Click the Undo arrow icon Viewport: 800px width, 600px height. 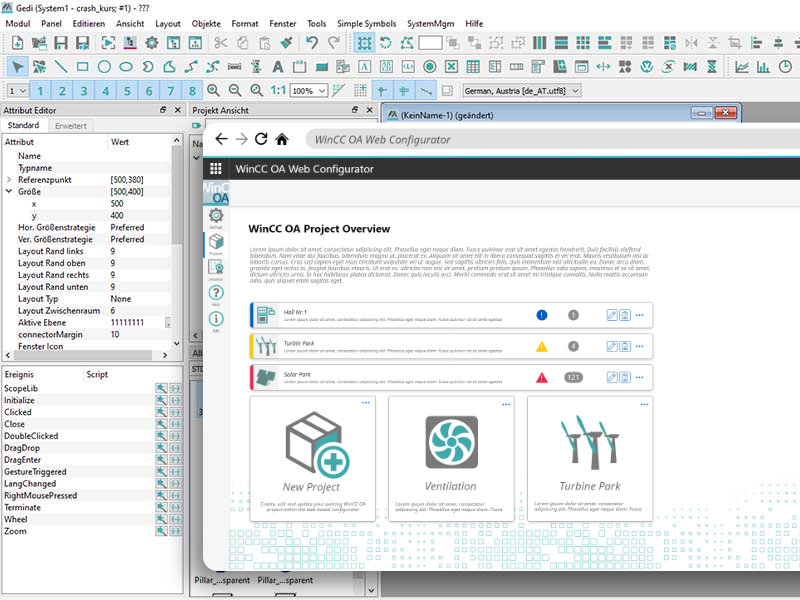click(312, 42)
